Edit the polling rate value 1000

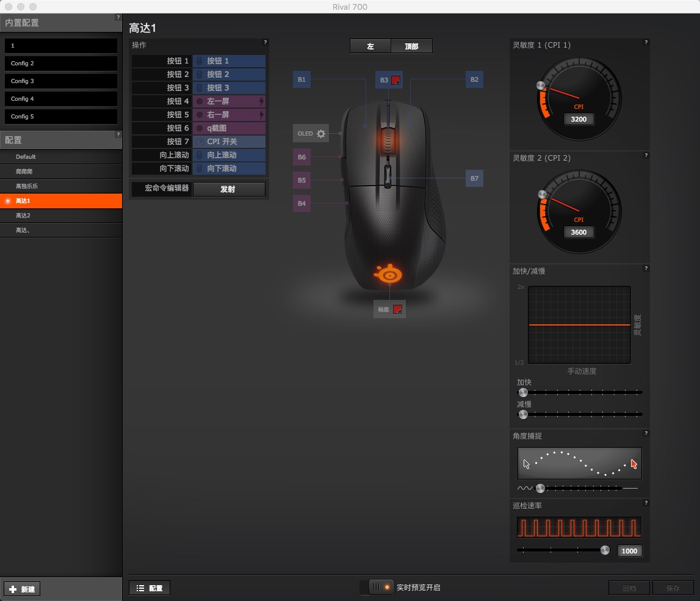(x=629, y=551)
